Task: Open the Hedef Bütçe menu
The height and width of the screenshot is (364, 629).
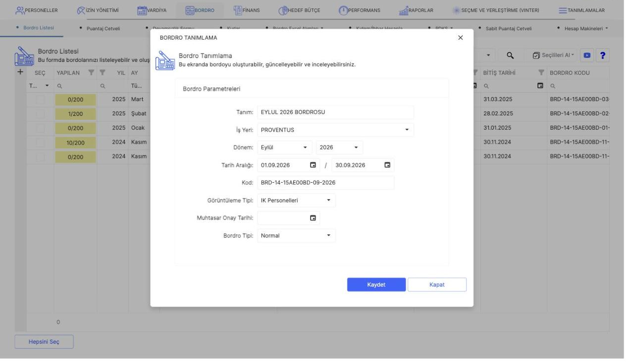Action: (300, 10)
